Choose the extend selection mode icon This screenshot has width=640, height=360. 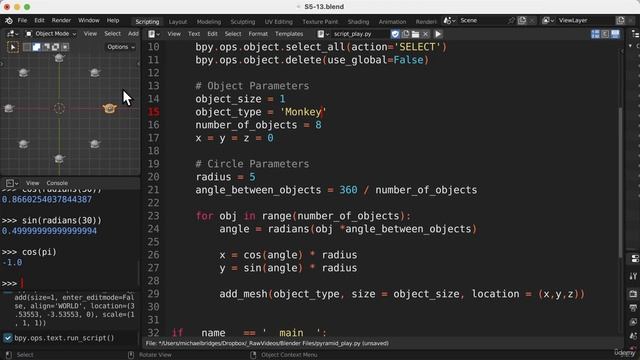36,47
